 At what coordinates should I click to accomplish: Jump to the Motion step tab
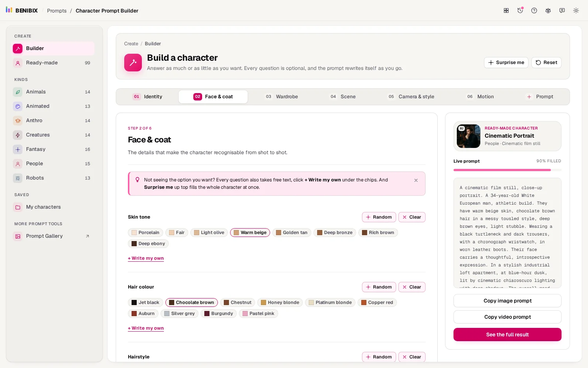tap(480, 97)
